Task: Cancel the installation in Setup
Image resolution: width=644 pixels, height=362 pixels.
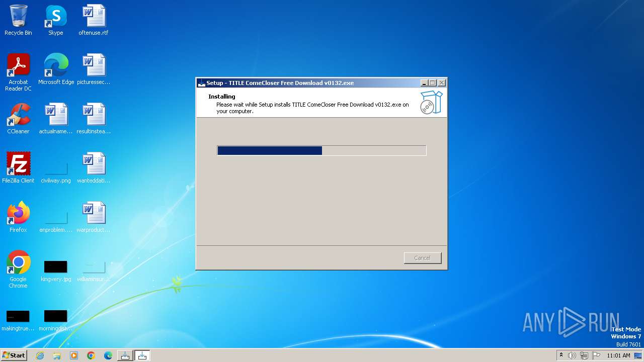Action: point(423,258)
